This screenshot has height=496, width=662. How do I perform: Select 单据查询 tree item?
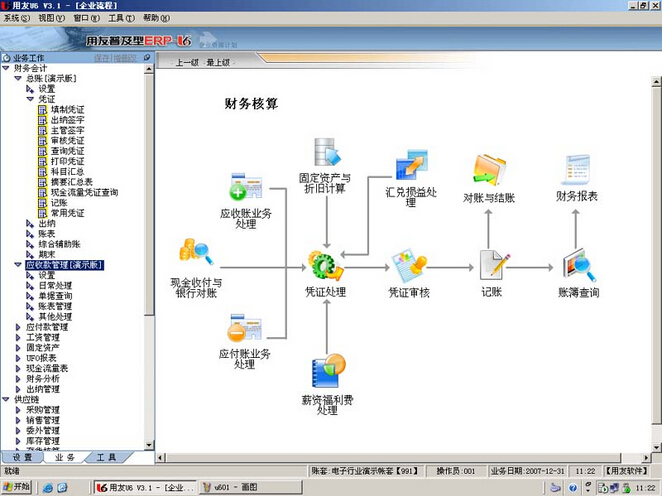pyautogui.click(x=55, y=296)
